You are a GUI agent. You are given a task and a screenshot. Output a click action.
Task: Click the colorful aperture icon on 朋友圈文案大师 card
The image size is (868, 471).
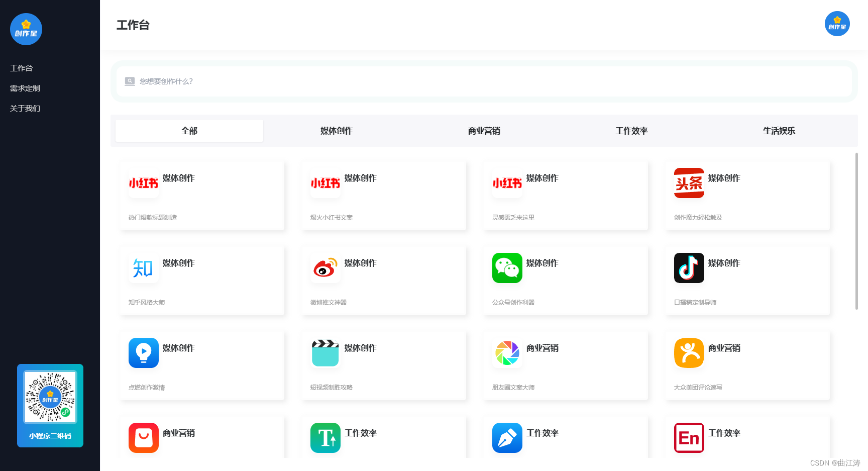tap(507, 353)
